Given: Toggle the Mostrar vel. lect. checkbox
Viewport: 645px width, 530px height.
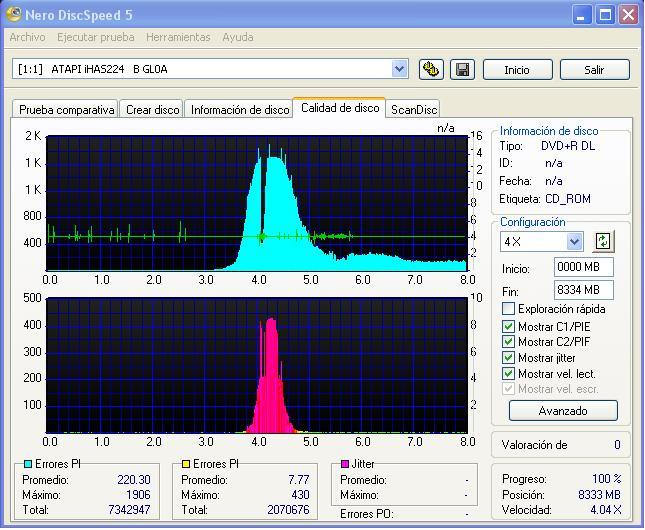Looking at the screenshot, I should 508,374.
